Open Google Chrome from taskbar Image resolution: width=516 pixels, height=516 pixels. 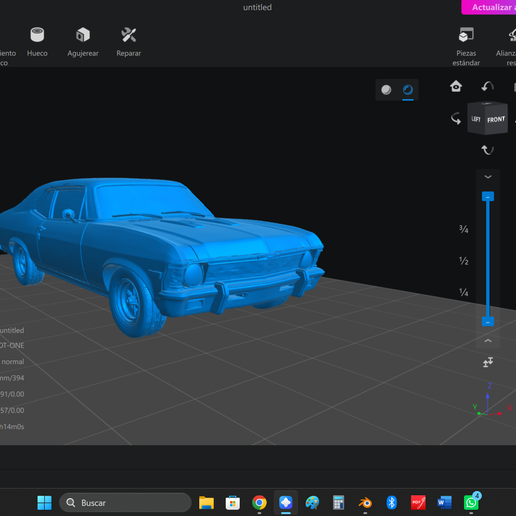pos(259,503)
